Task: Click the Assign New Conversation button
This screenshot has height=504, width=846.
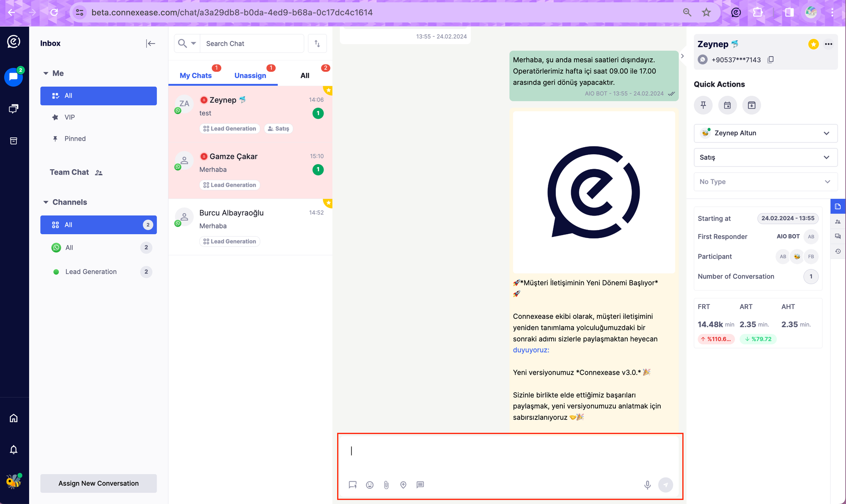Action: click(99, 484)
